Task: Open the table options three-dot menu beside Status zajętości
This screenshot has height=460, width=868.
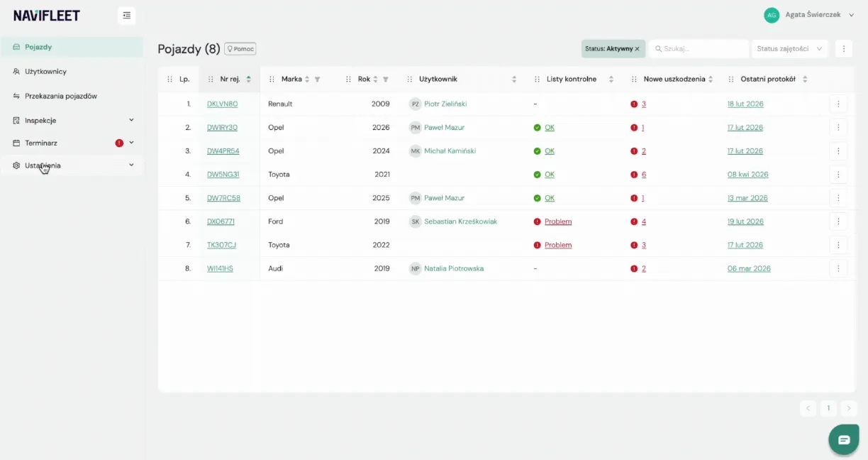Action: coord(843,48)
